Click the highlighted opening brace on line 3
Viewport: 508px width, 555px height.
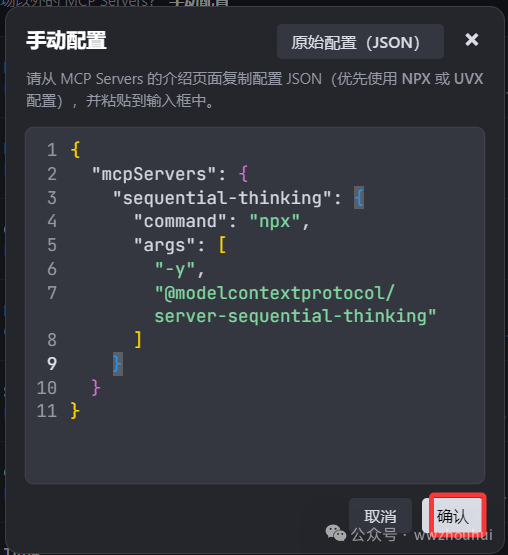pyautogui.click(x=359, y=198)
